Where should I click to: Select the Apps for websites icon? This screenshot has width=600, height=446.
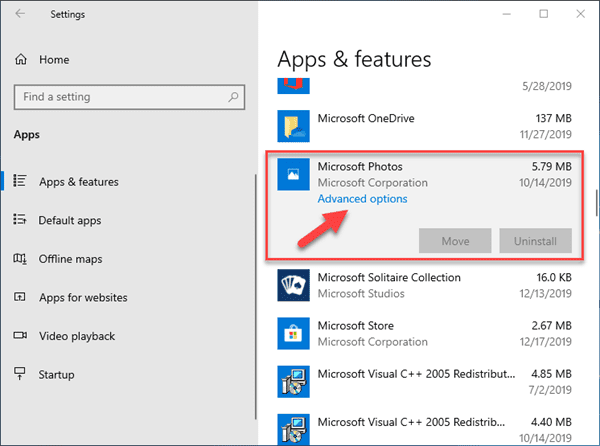coord(20,297)
